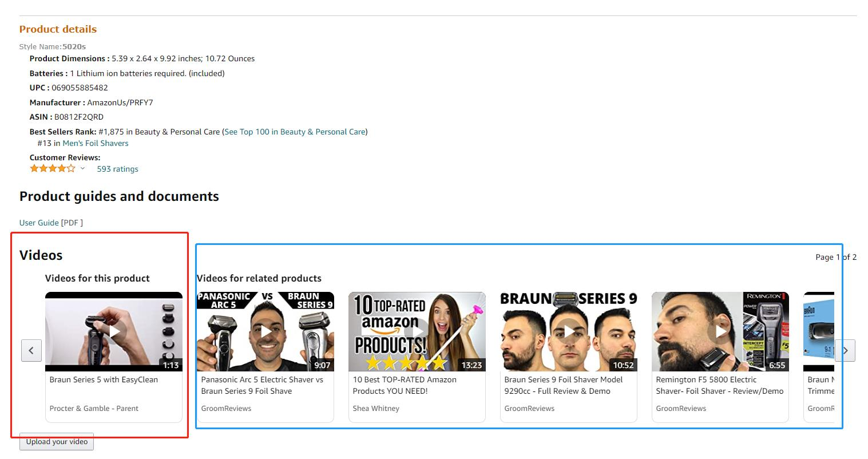Open Remington F5 5800 Electric Shaver title

click(x=719, y=385)
